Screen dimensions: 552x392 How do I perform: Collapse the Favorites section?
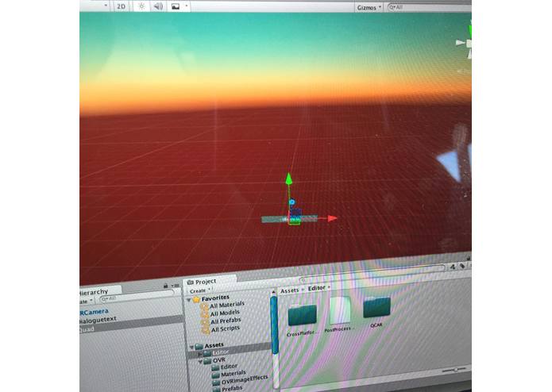tap(189, 300)
